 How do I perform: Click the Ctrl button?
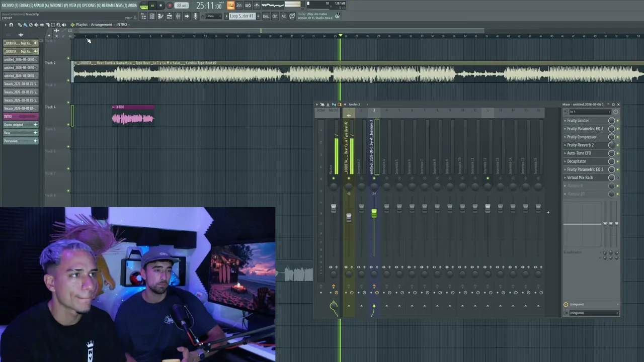click(x=275, y=16)
